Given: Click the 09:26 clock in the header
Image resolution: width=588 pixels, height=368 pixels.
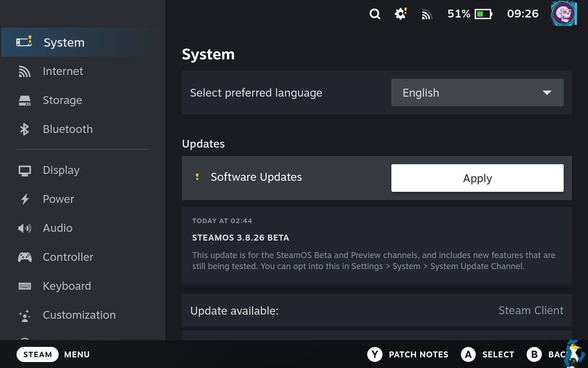Looking at the screenshot, I should pos(523,14).
